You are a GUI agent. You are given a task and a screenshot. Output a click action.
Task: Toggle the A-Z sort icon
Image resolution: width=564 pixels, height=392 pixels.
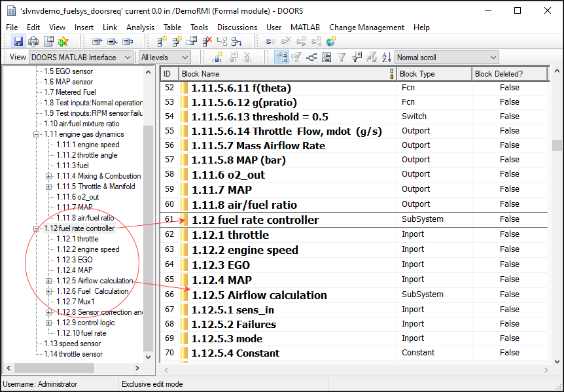point(386,57)
